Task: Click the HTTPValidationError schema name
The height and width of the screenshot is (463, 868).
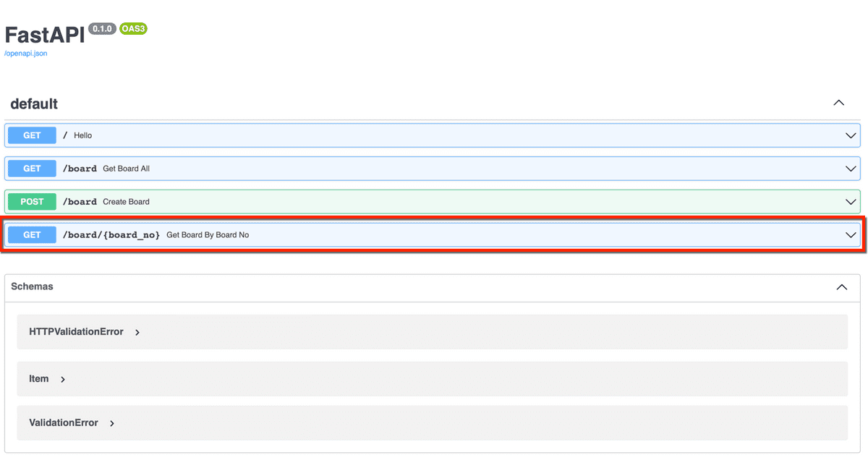Action: [x=76, y=332]
